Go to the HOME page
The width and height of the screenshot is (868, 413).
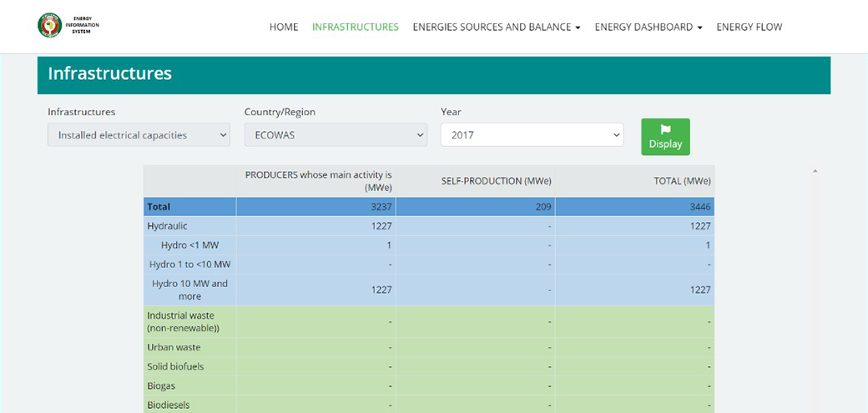pyautogui.click(x=284, y=27)
